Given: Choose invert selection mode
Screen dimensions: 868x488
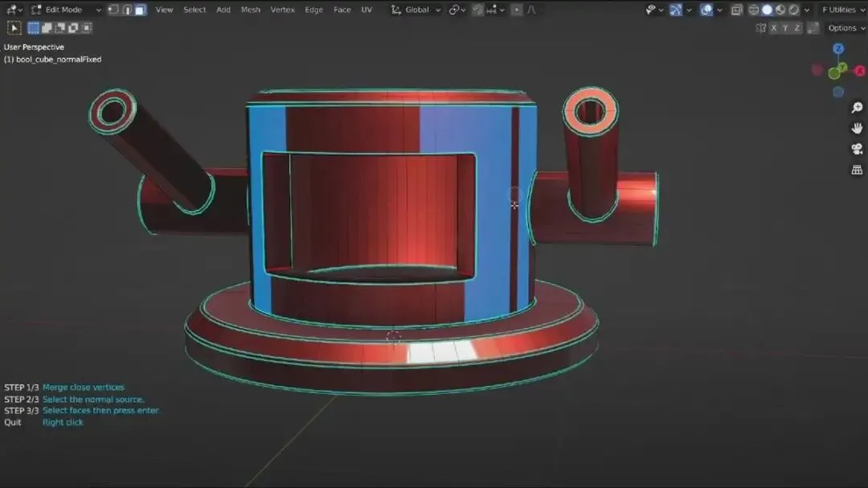Looking at the screenshot, I should point(73,27).
